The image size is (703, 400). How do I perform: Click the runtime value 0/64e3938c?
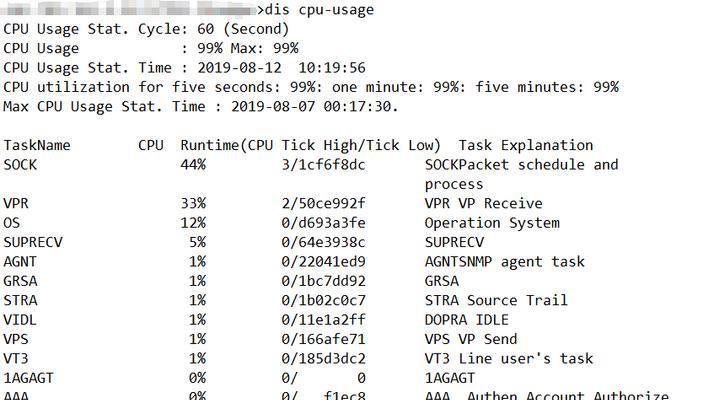click(x=323, y=242)
